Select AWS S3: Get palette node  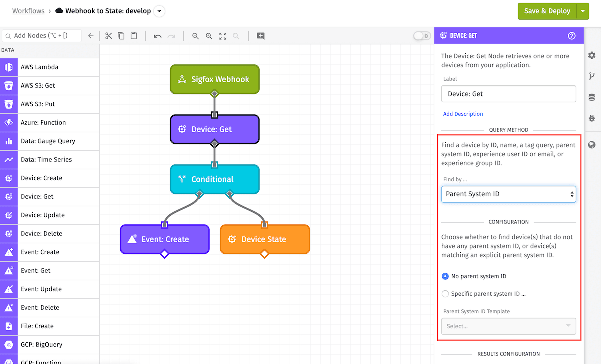50,86
